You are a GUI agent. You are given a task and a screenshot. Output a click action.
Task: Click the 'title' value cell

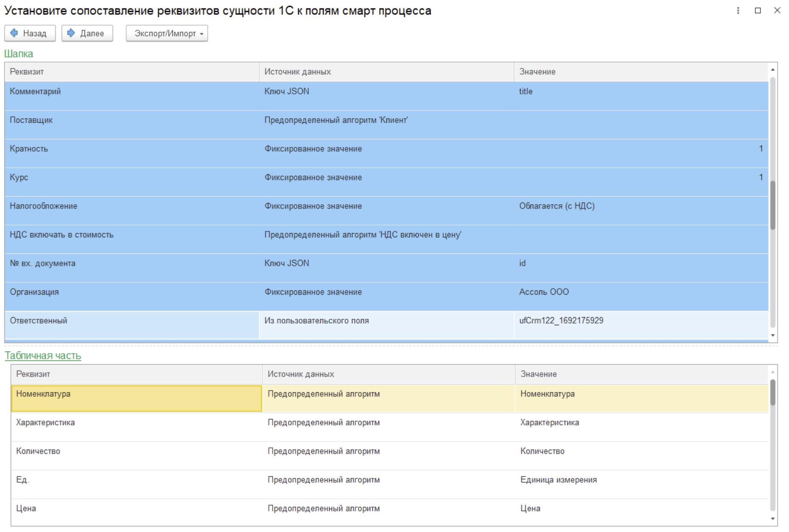pos(641,96)
